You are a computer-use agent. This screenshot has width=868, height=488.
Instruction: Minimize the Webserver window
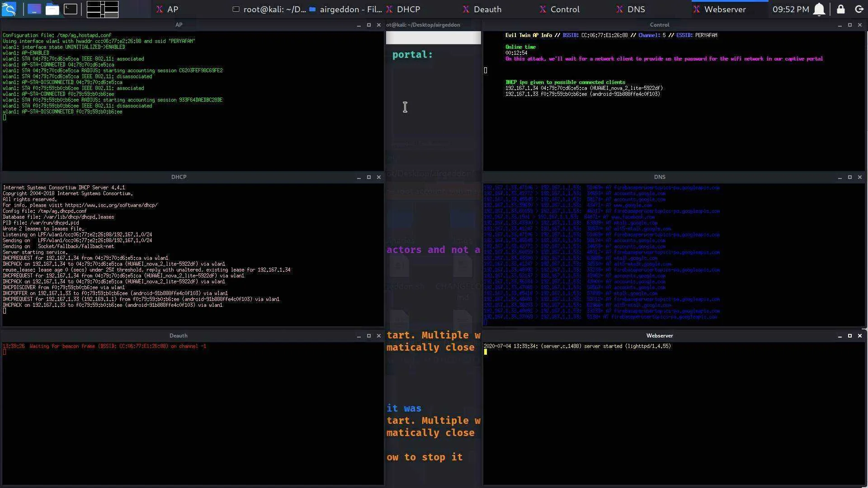[840, 336]
